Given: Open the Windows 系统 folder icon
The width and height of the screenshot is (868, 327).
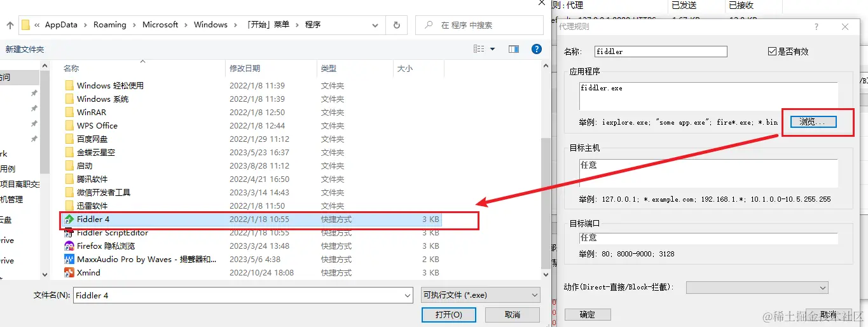Looking at the screenshot, I should pyautogui.click(x=69, y=99).
